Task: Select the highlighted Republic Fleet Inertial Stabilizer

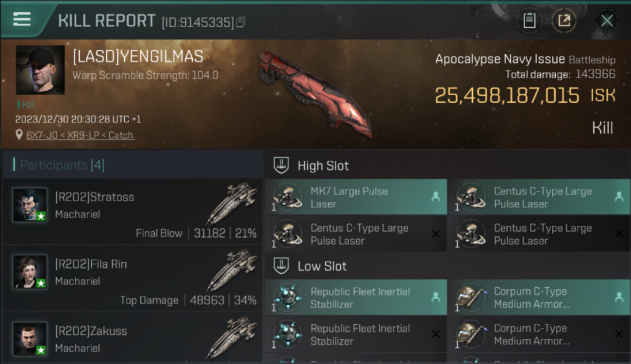Action: (x=356, y=298)
